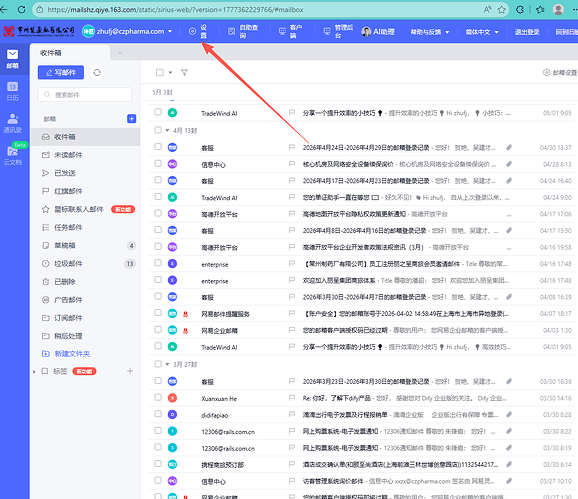Click the filter funnel icon above mail list
Image resolution: width=578 pixels, height=499 pixels.
pyautogui.click(x=184, y=73)
